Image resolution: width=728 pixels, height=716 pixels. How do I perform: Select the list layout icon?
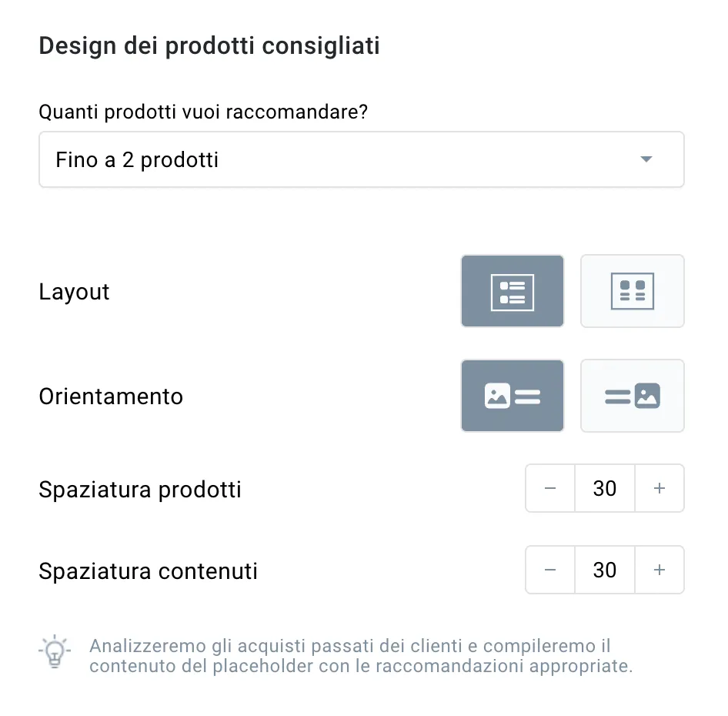tap(512, 291)
